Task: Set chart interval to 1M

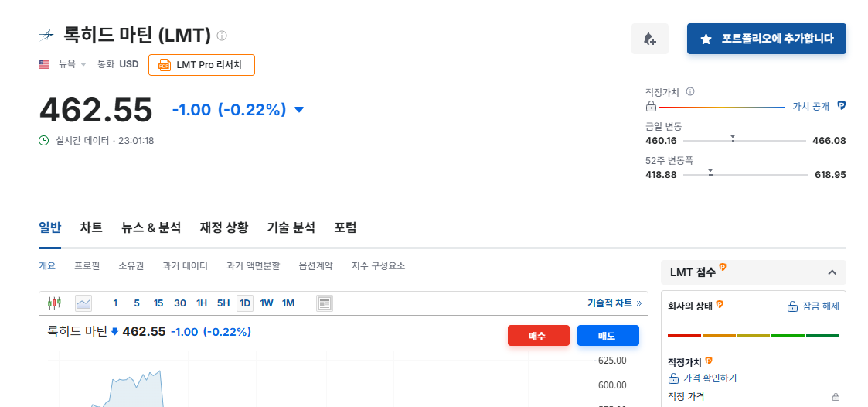Action: click(288, 303)
